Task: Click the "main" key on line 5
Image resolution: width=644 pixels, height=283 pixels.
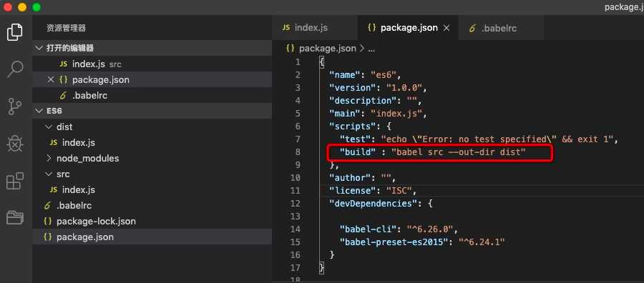Action: pyautogui.click(x=344, y=113)
